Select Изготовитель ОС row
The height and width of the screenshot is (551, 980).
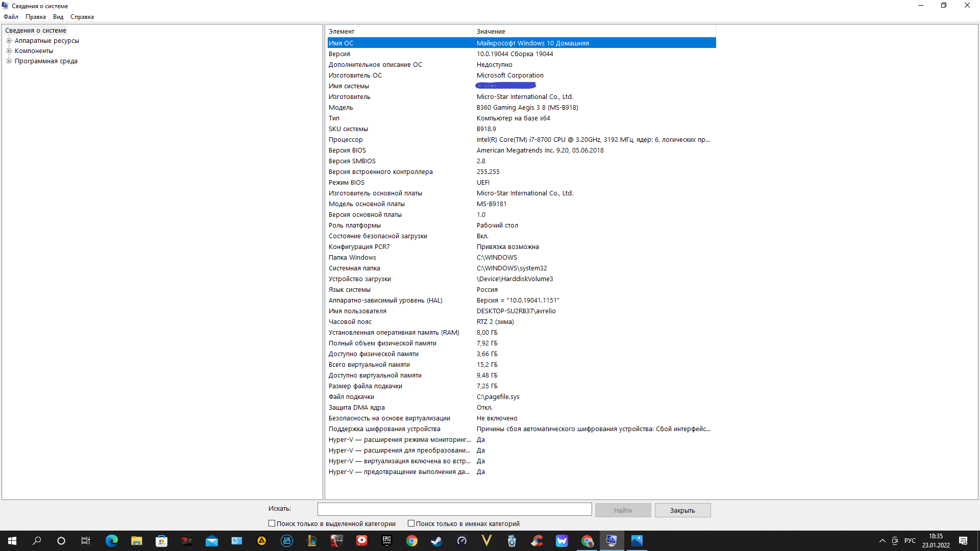[x=521, y=75]
